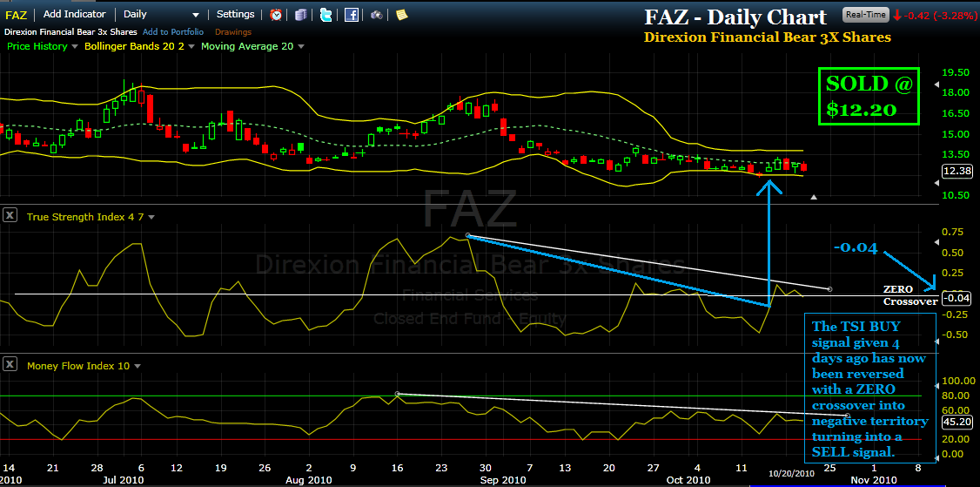Click the 19.50 price scale value
980x487 pixels.
tap(956, 72)
